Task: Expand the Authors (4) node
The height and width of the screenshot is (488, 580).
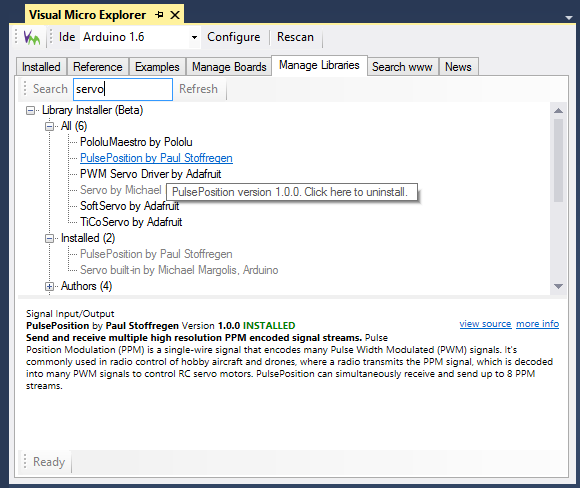Action: tap(49, 287)
